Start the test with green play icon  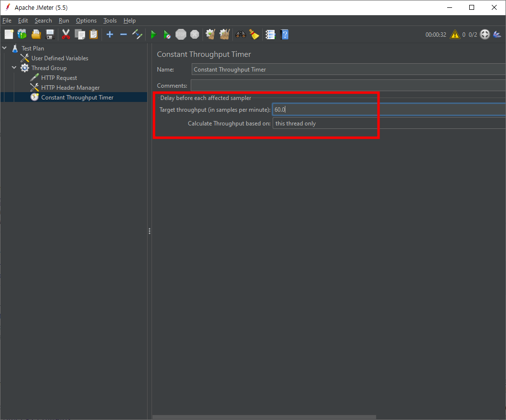tap(153, 34)
